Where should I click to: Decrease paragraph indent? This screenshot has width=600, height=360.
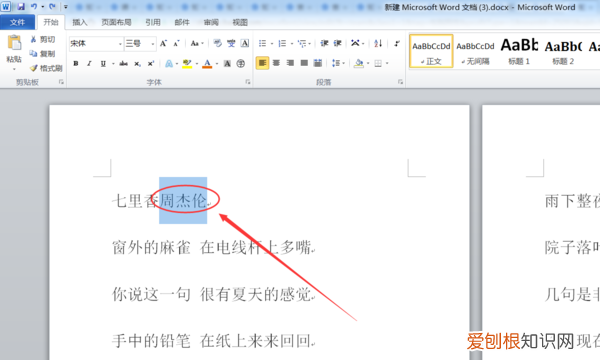click(x=324, y=43)
